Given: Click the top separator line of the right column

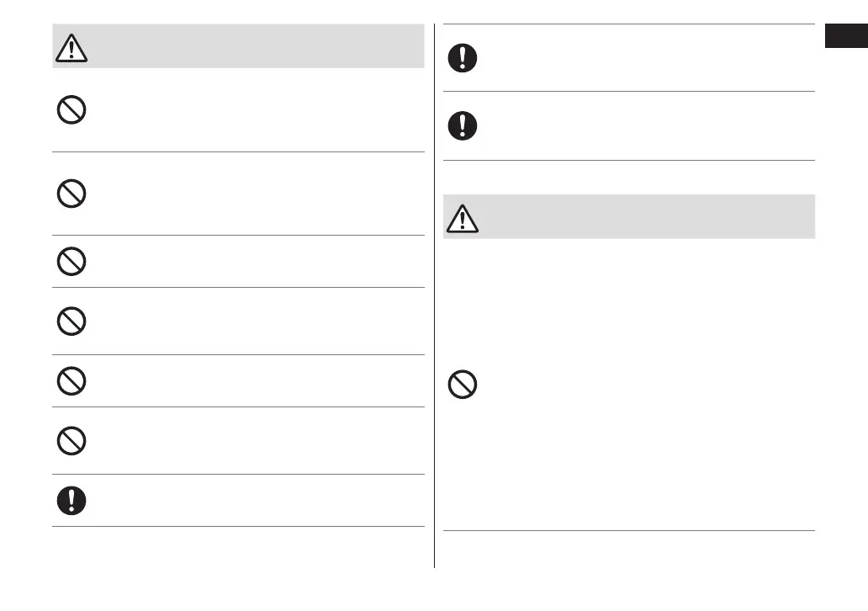Looking at the screenshot, I should point(629,24).
